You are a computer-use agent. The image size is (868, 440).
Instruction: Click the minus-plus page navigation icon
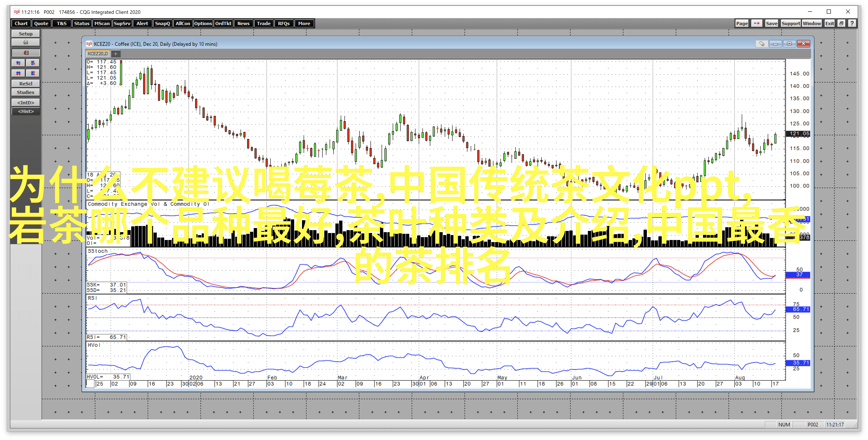757,23
